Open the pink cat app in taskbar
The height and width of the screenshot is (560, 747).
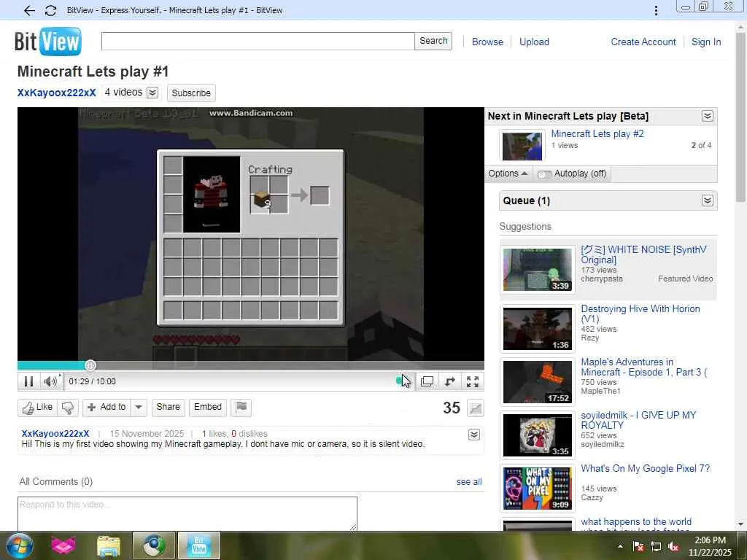(63, 545)
